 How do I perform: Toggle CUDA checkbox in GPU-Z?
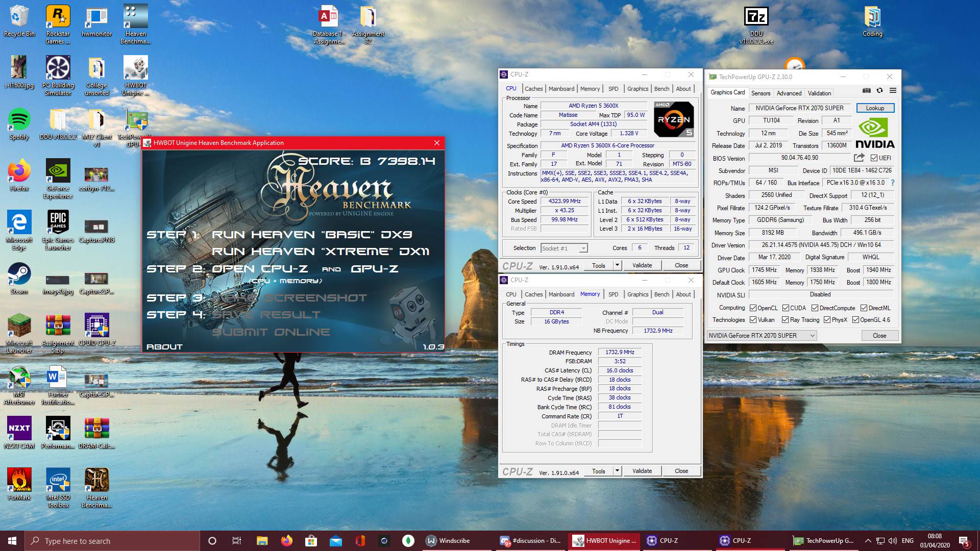(786, 308)
